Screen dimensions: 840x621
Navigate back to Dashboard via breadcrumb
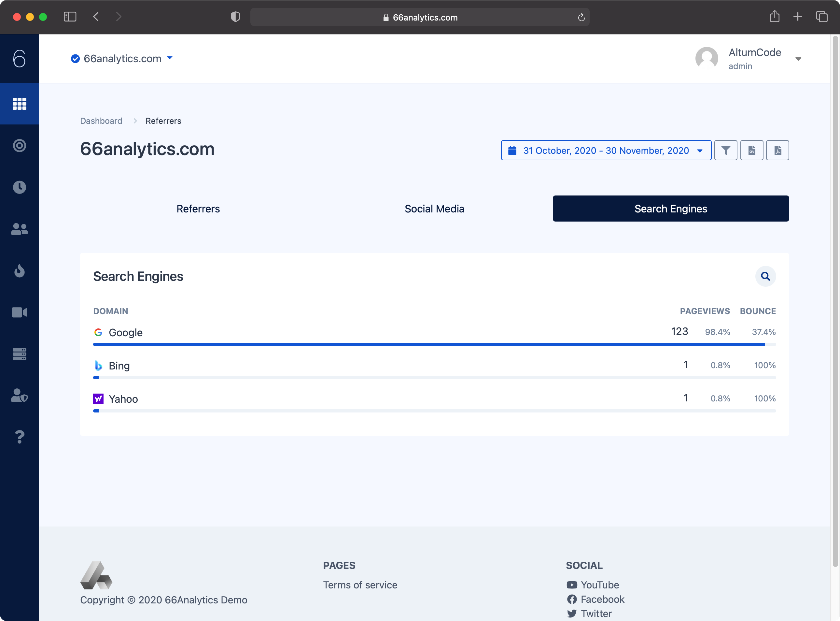101,121
